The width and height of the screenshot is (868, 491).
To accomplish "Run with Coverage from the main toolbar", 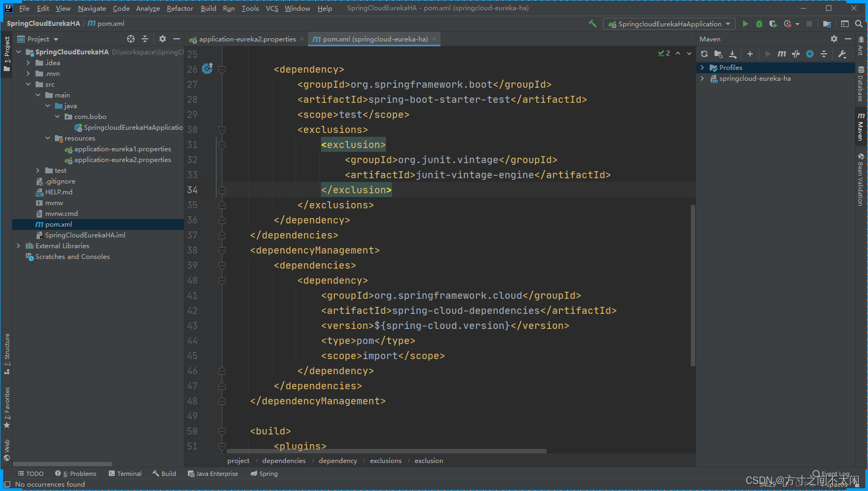I will (x=773, y=24).
